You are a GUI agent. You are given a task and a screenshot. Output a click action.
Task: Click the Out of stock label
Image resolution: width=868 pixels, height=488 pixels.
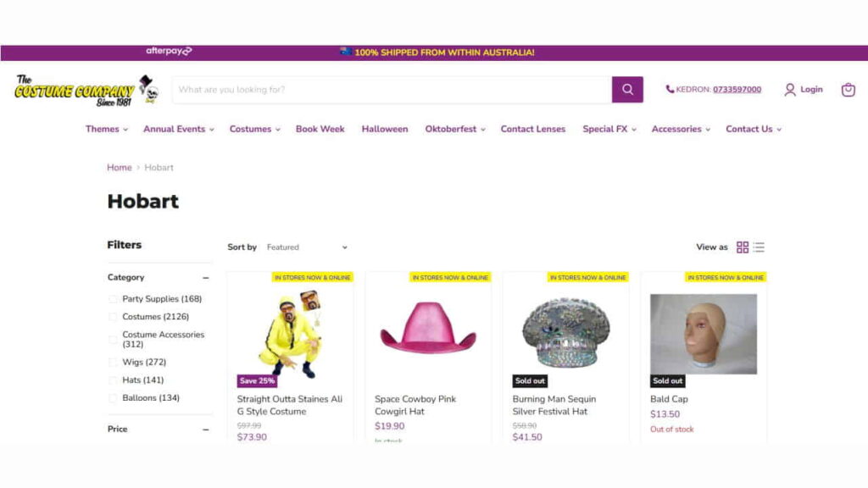click(672, 430)
